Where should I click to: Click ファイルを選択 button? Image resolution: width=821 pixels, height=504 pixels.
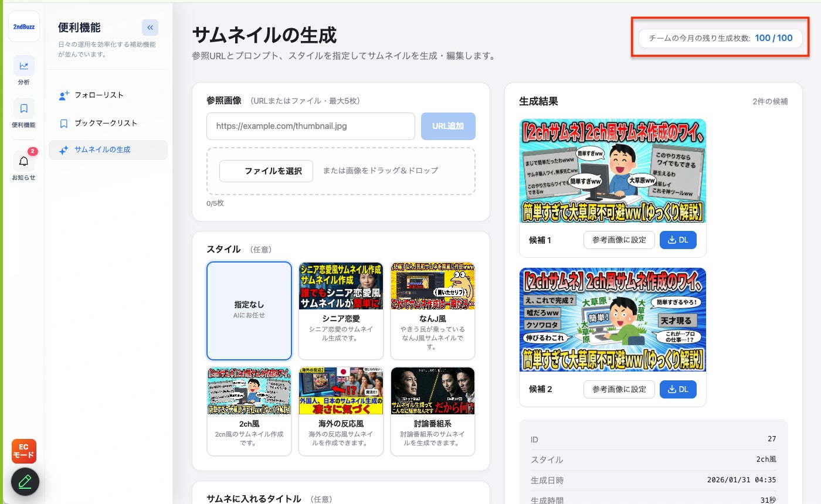coord(266,171)
